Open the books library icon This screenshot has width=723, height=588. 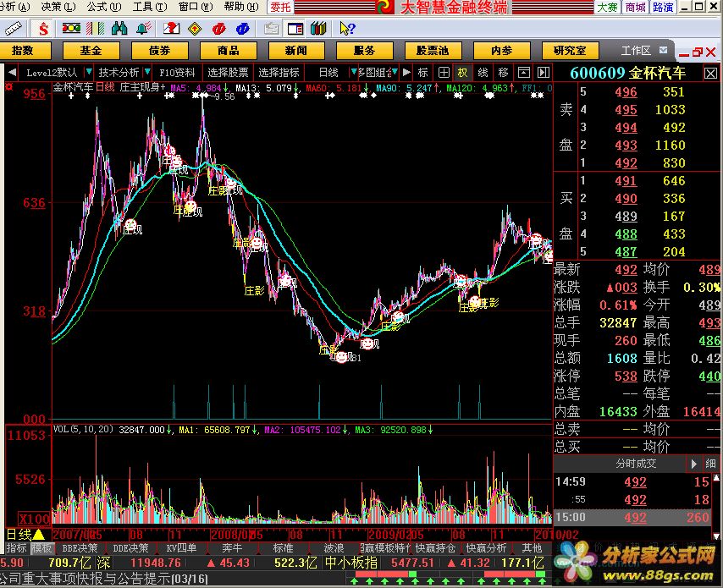pos(318,29)
